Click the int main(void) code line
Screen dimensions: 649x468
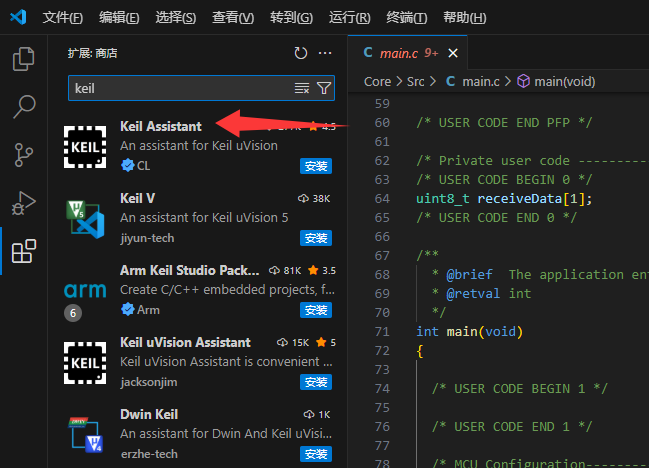coord(469,332)
